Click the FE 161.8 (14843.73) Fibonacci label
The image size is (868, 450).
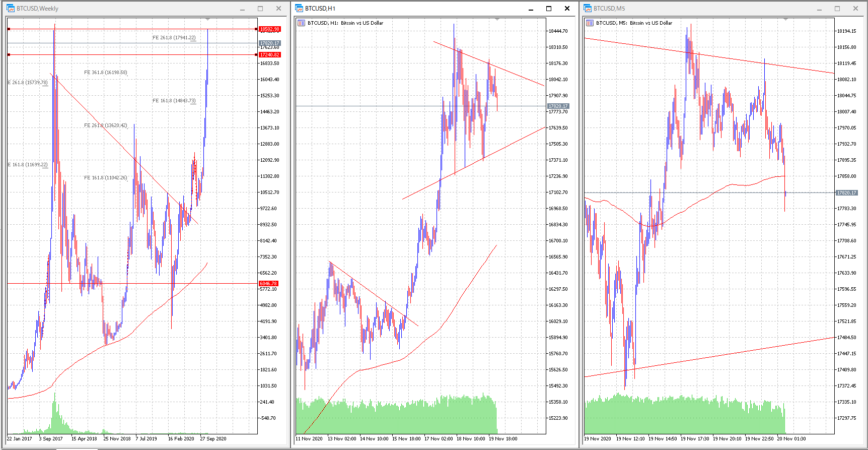click(x=174, y=101)
